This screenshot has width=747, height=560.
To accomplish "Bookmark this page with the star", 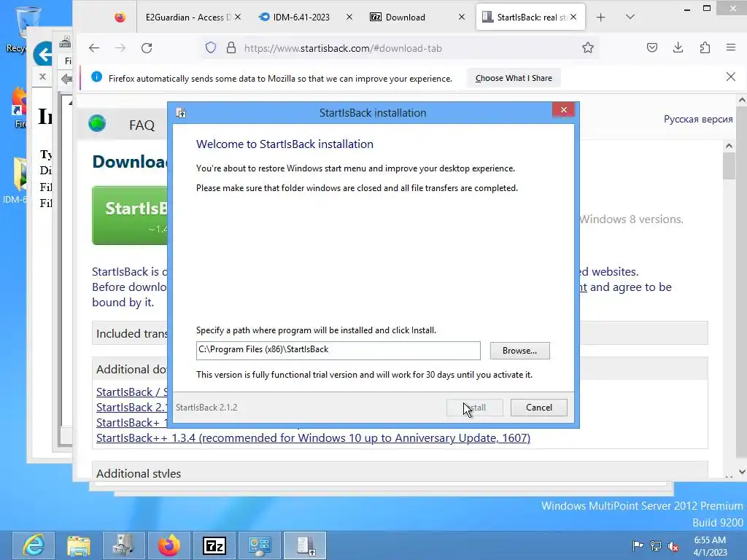I will coord(588,47).
